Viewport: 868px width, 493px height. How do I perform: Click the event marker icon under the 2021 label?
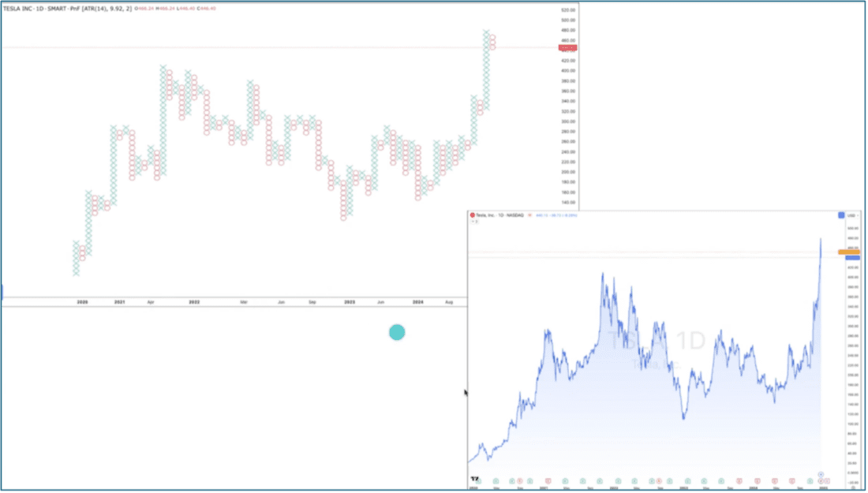point(547,481)
